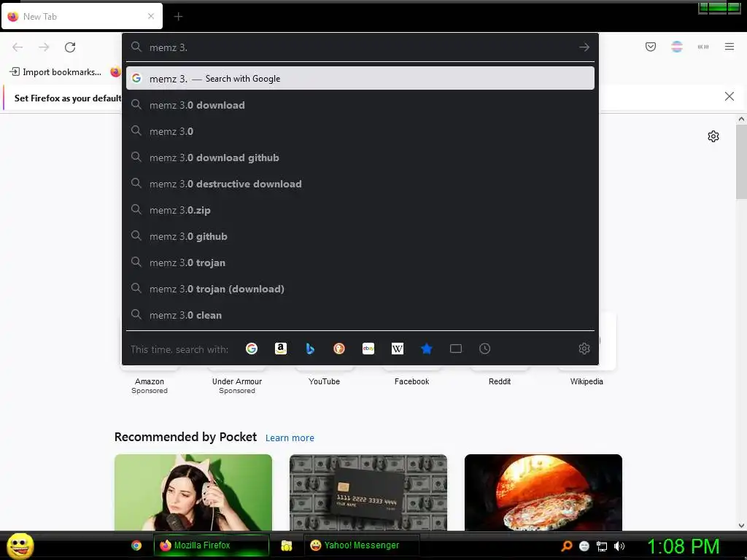Select the 'memz 3.0 github' suggestion
747x560 pixels.
pos(360,236)
